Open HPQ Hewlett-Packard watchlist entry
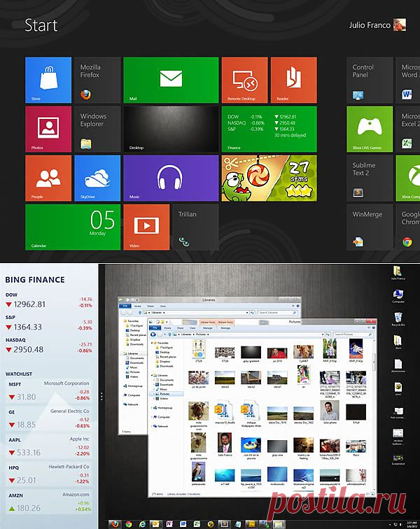The width and height of the screenshot is (420, 529). [49, 474]
